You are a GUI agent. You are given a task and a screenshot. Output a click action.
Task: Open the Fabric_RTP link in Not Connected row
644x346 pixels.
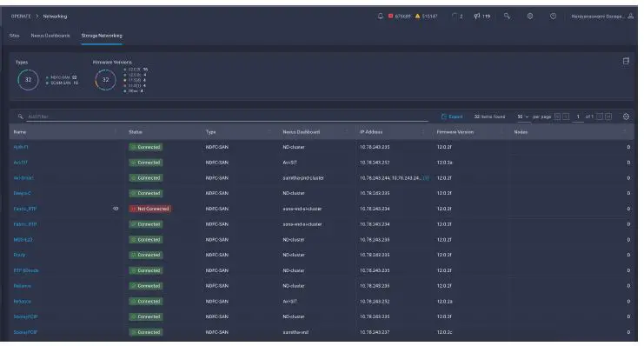[x=25, y=209]
